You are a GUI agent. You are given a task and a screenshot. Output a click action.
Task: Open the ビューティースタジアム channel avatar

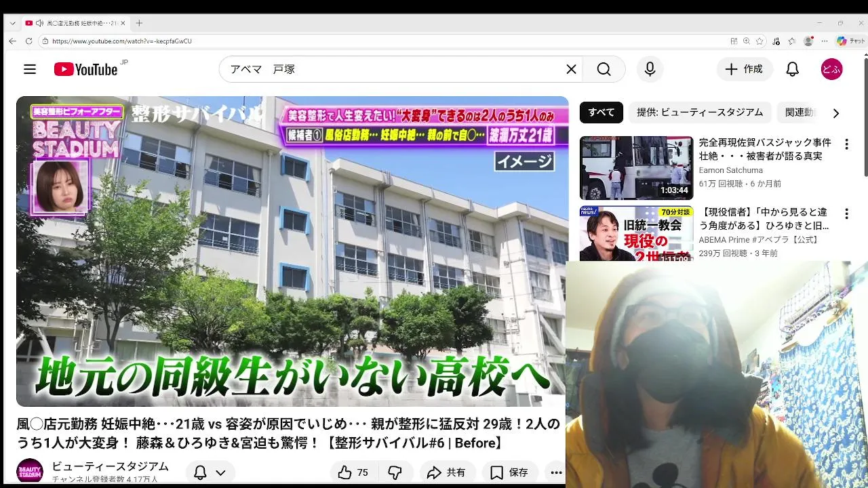tap(30, 472)
